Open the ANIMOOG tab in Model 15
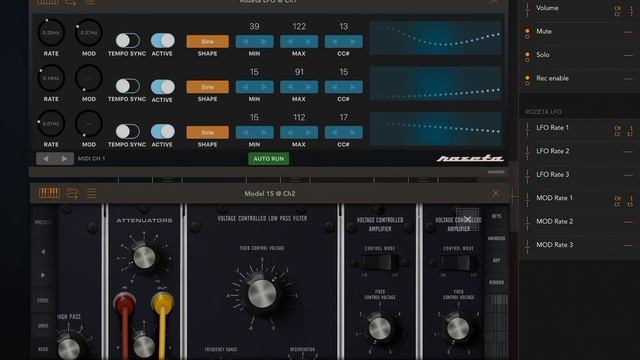The width and height of the screenshot is (640, 360). pos(496,238)
